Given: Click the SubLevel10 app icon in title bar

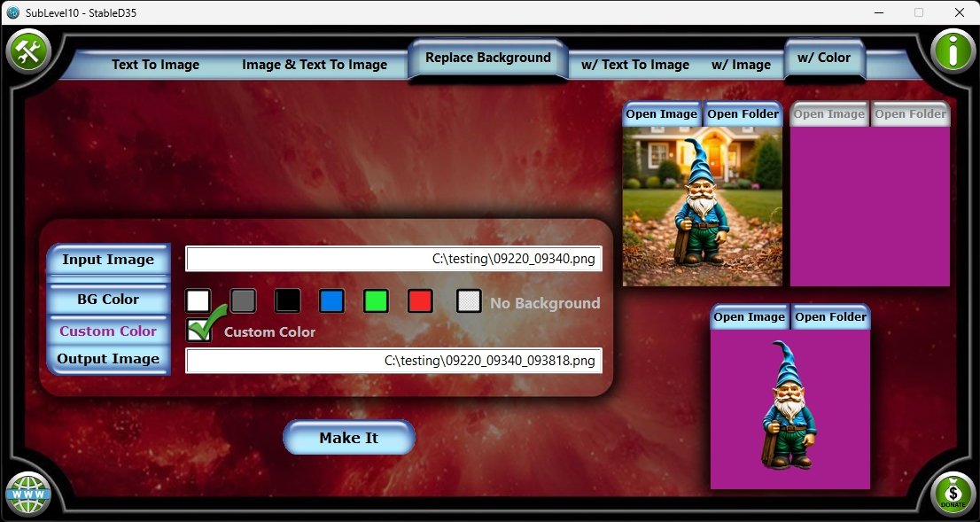Looking at the screenshot, I should click(x=12, y=12).
